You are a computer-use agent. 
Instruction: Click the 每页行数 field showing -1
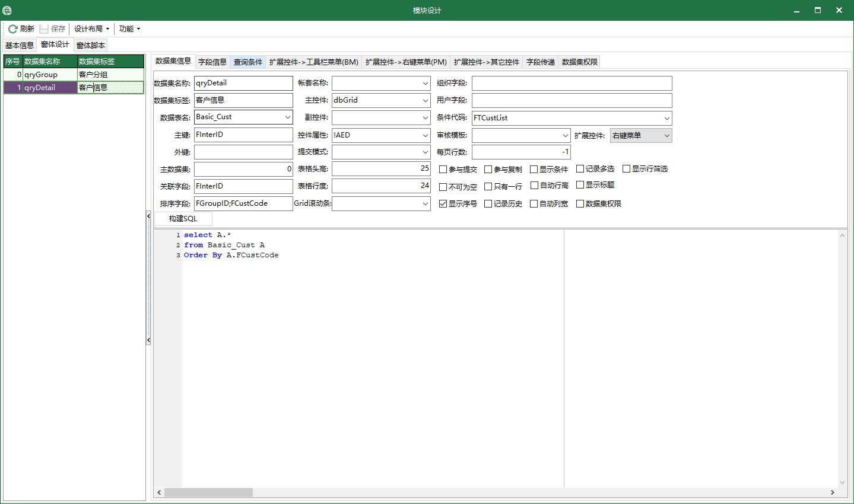(521, 152)
